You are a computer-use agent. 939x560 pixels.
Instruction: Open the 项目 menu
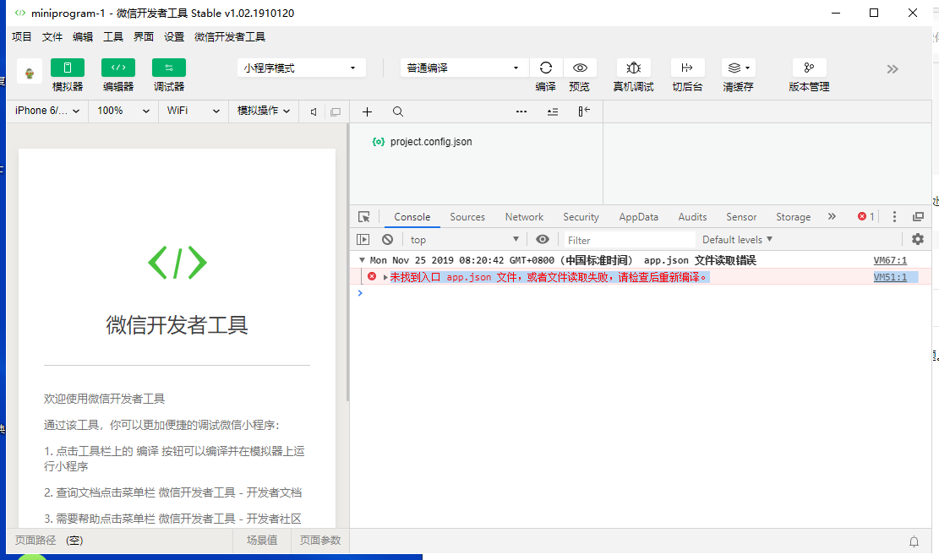22,37
